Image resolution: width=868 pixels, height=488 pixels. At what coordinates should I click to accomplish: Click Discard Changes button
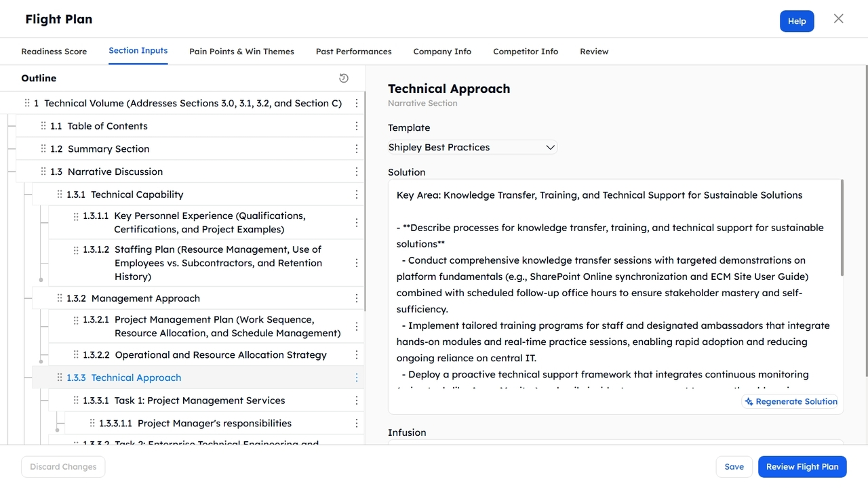tap(63, 466)
